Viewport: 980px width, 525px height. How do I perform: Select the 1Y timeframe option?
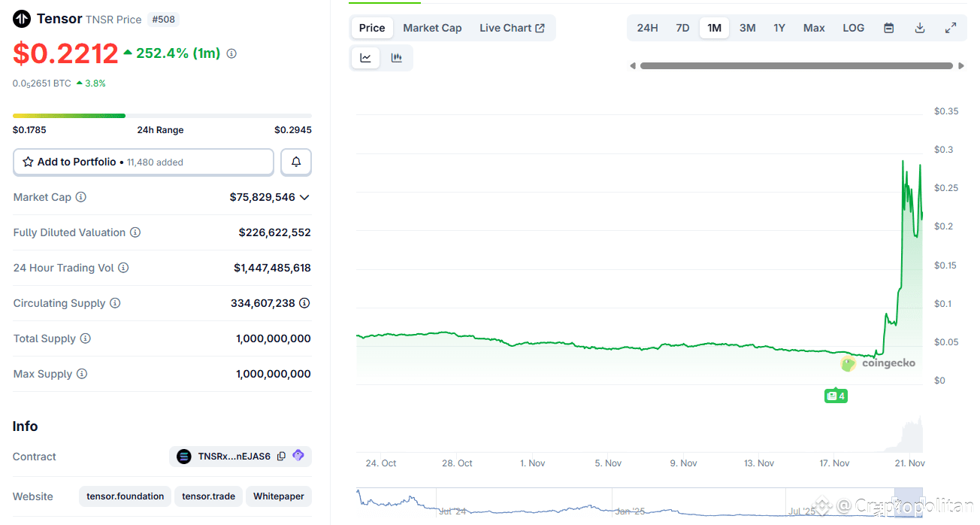pos(779,27)
